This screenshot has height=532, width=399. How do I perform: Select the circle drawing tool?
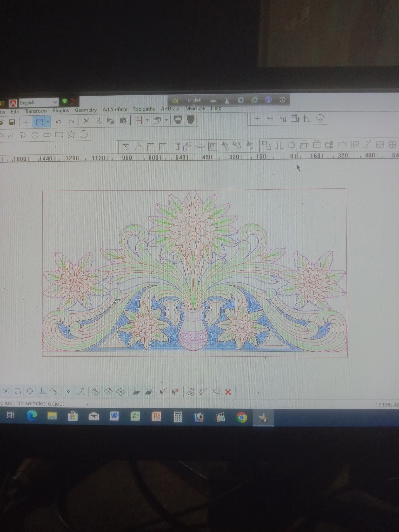tap(35, 135)
